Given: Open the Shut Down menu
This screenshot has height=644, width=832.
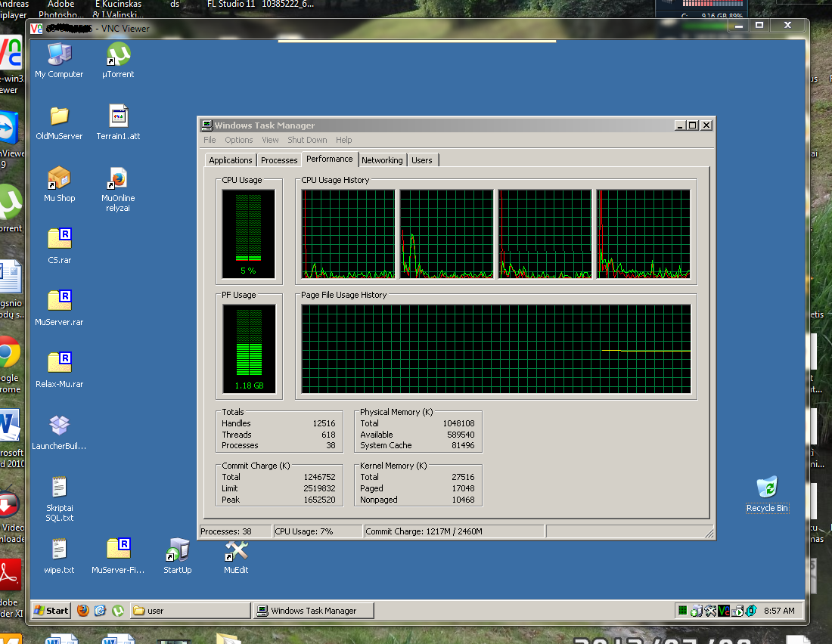Looking at the screenshot, I should (307, 140).
